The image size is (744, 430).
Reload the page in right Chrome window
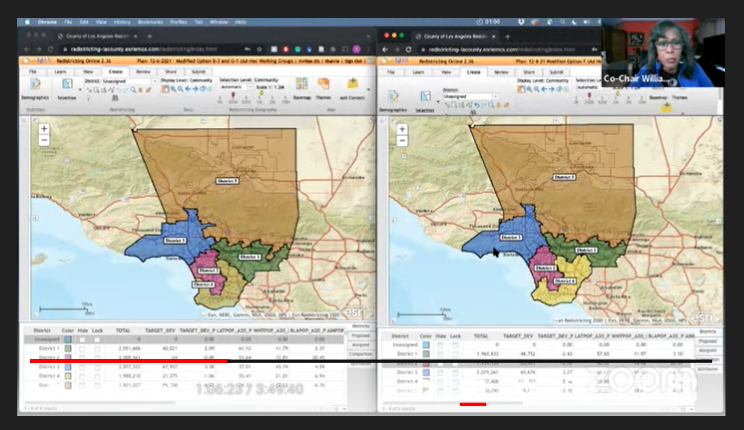click(x=409, y=49)
